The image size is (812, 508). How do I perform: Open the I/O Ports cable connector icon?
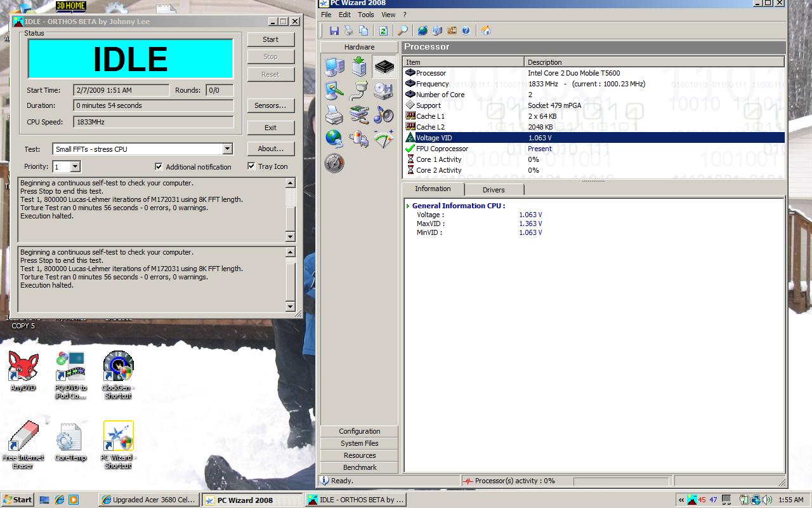click(x=359, y=91)
